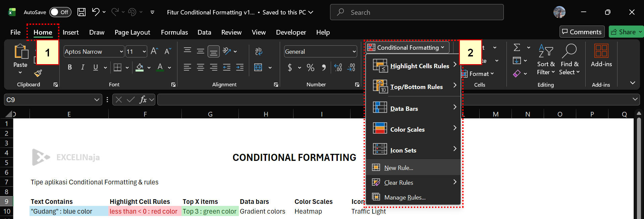Open the font name dropdown Aptos Narrow
This screenshot has width=644, height=219.
121,51
